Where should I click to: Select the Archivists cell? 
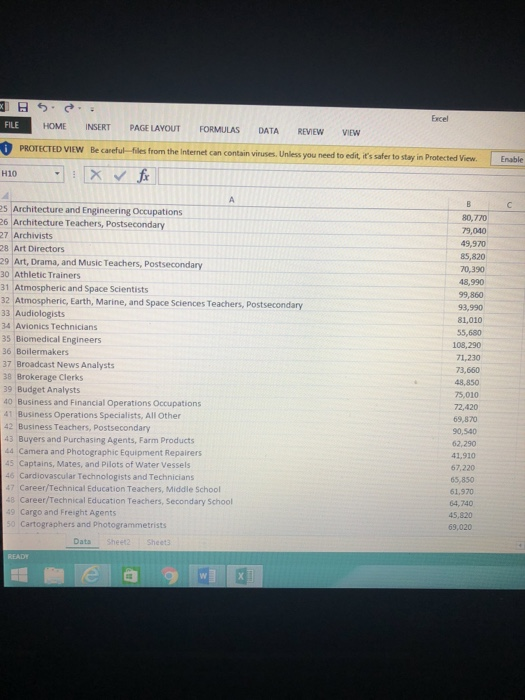pyautogui.click(x=229, y=237)
